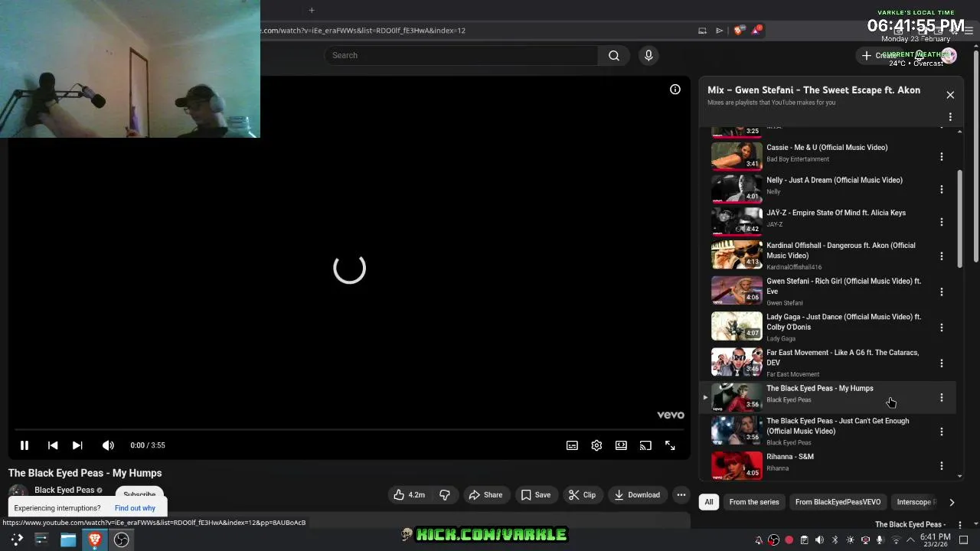Mute the video player volume
The height and width of the screenshot is (551, 980).
click(x=108, y=445)
